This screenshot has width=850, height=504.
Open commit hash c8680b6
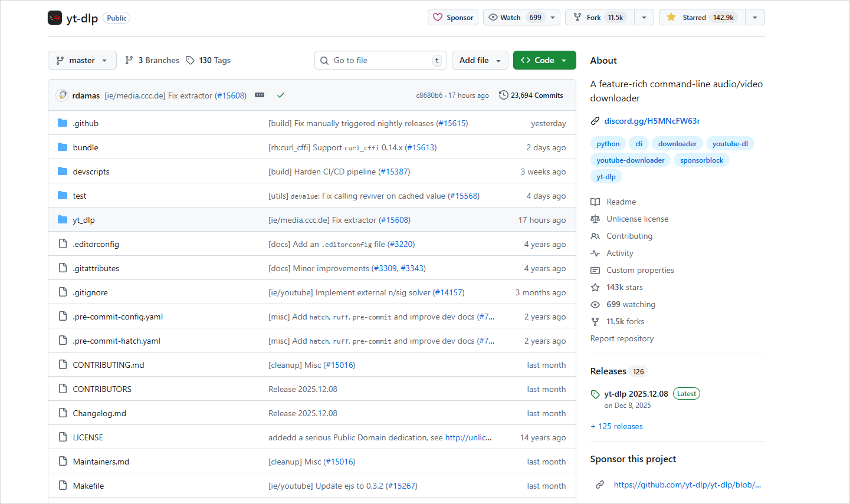pyautogui.click(x=429, y=95)
